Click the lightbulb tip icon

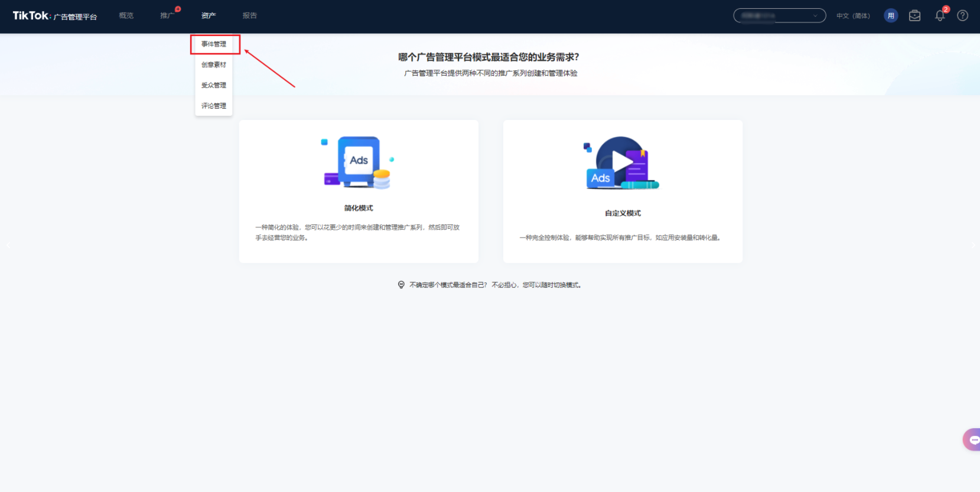click(x=401, y=285)
